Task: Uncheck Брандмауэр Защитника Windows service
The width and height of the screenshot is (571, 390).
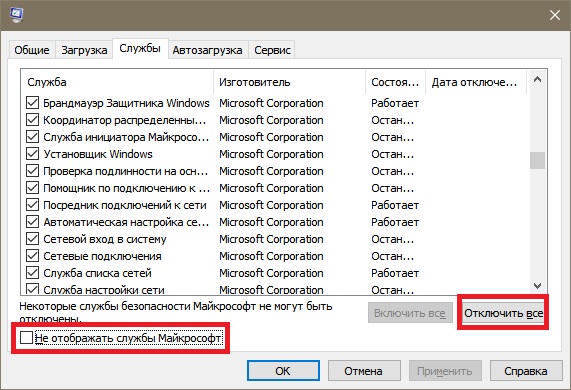Action: 32,103
